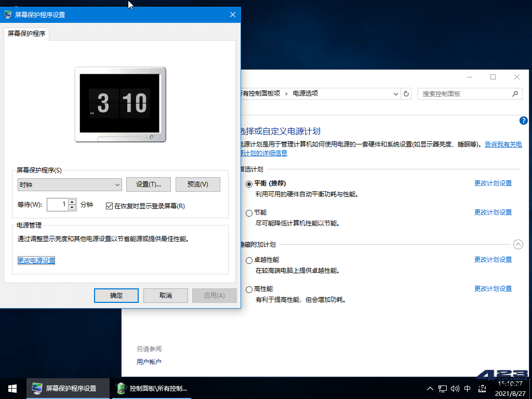The image size is (532, 399).
Task: Increase wait minutes with the up stepper arrow
Action: click(x=71, y=202)
